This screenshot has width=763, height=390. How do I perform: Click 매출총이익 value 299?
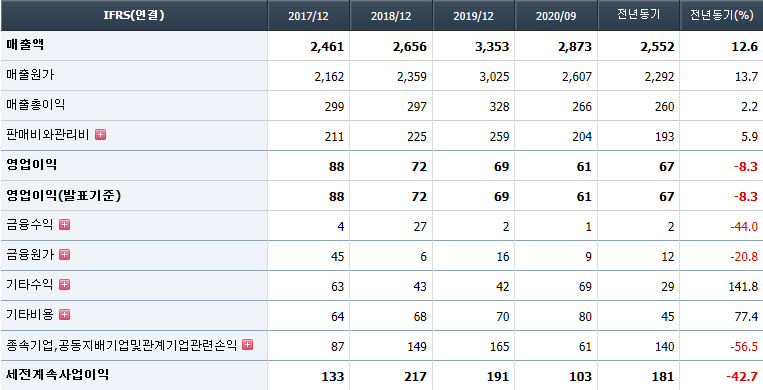pos(334,107)
